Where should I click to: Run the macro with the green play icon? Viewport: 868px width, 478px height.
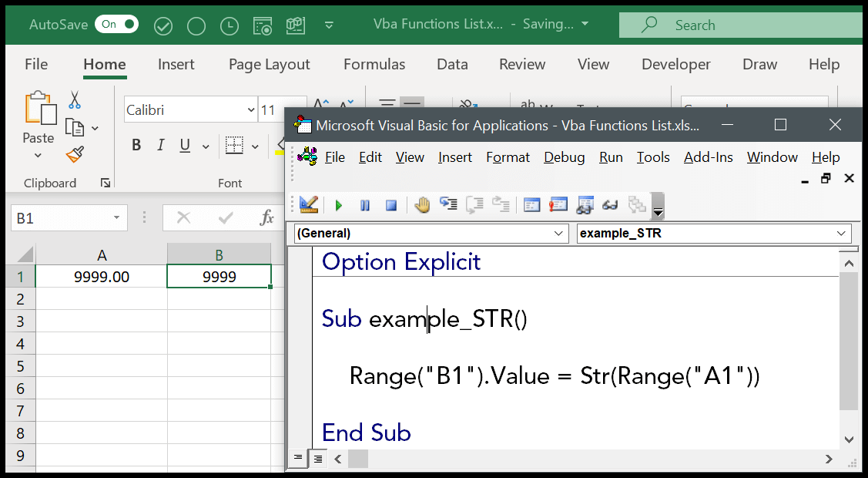[x=339, y=205]
